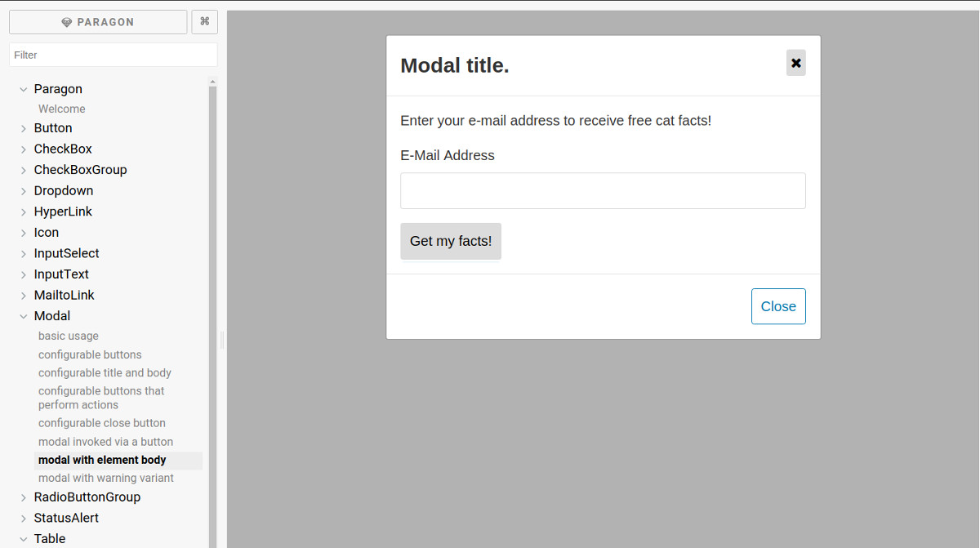Click the expand chevron next to Table
Viewport: 980px width, 548px height.
click(x=23, y=538)
